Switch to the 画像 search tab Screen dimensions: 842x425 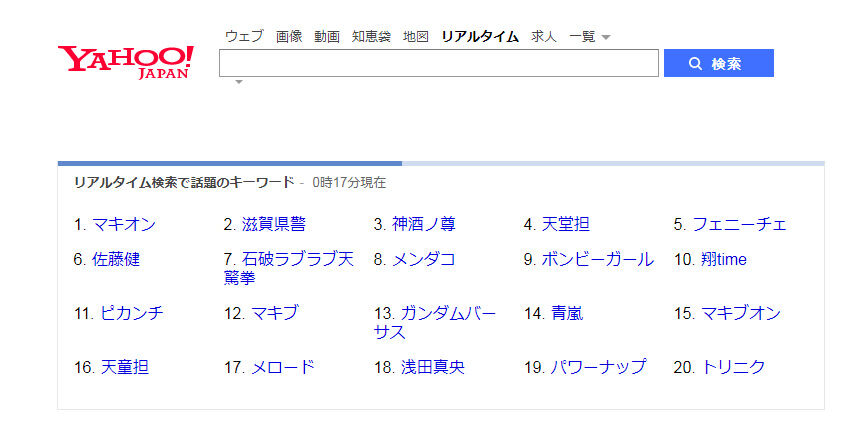pos(289,36)
